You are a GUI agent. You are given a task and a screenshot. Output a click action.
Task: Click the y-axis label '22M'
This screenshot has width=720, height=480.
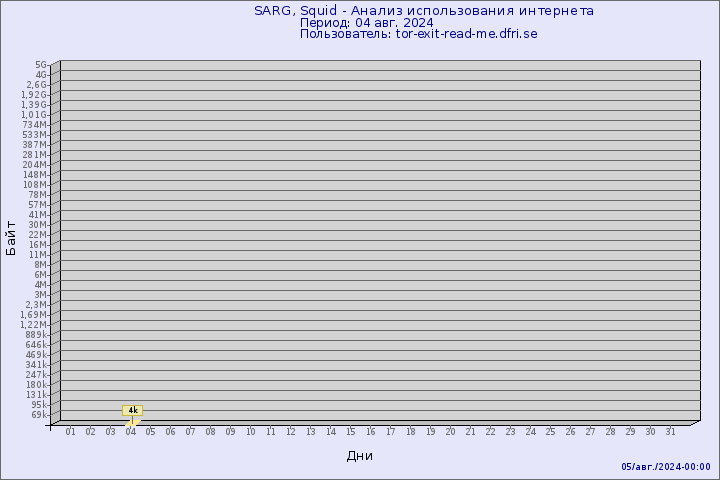click(x=38, y=235)
